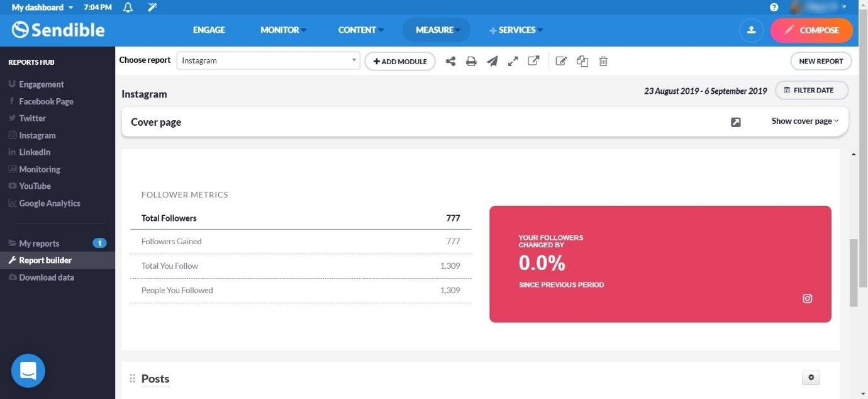
Task: Edit the report with pencil icon
Action: (561, 61)
